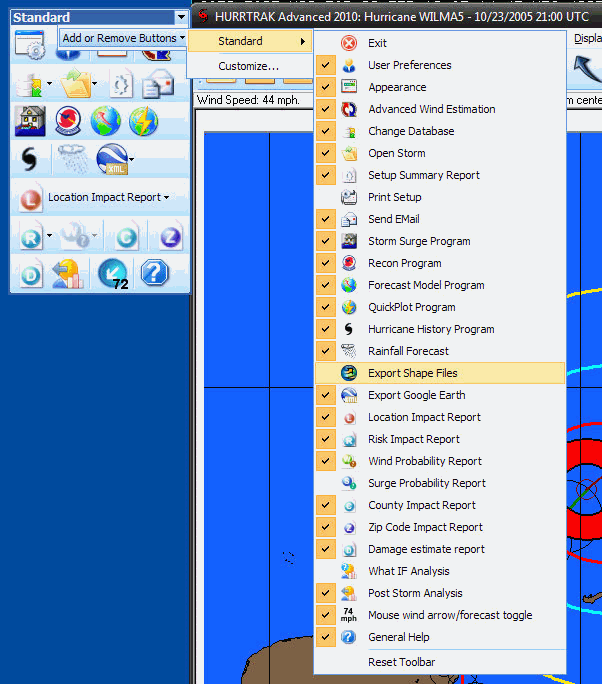Open the Forecast Model Program globe icon
The height and width of the screenshot is (684, 602).
[105, 121]
